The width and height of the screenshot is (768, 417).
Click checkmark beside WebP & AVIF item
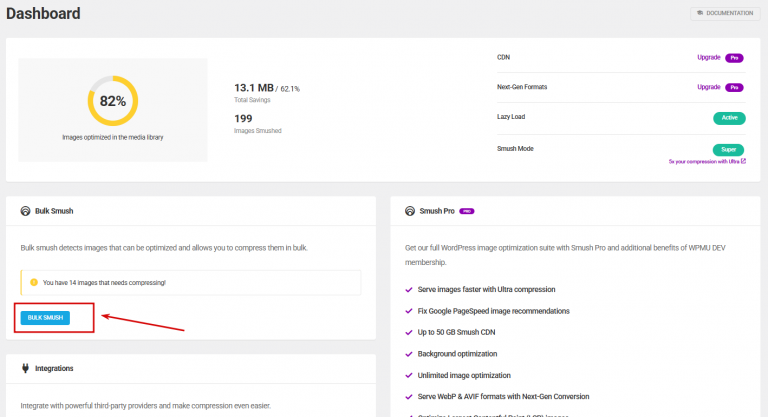(409, 397)
